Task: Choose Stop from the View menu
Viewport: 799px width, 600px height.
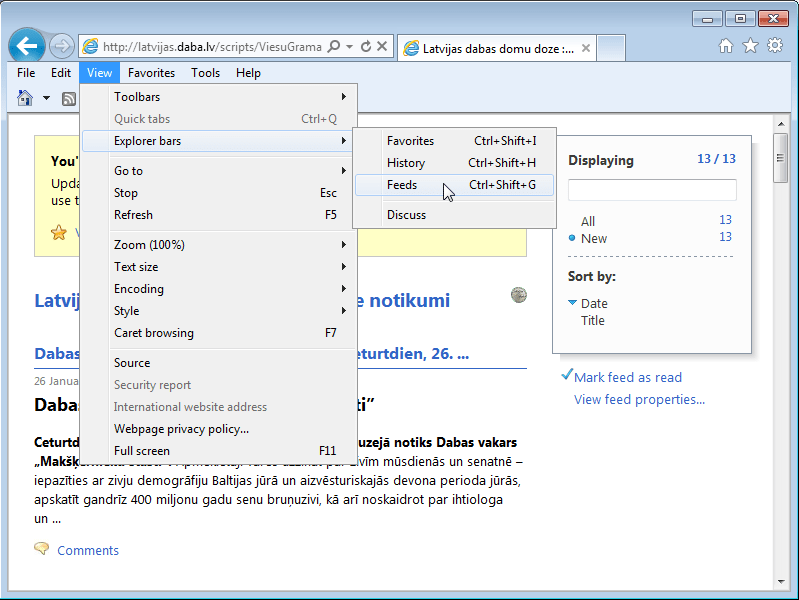Action: point(219,193)
